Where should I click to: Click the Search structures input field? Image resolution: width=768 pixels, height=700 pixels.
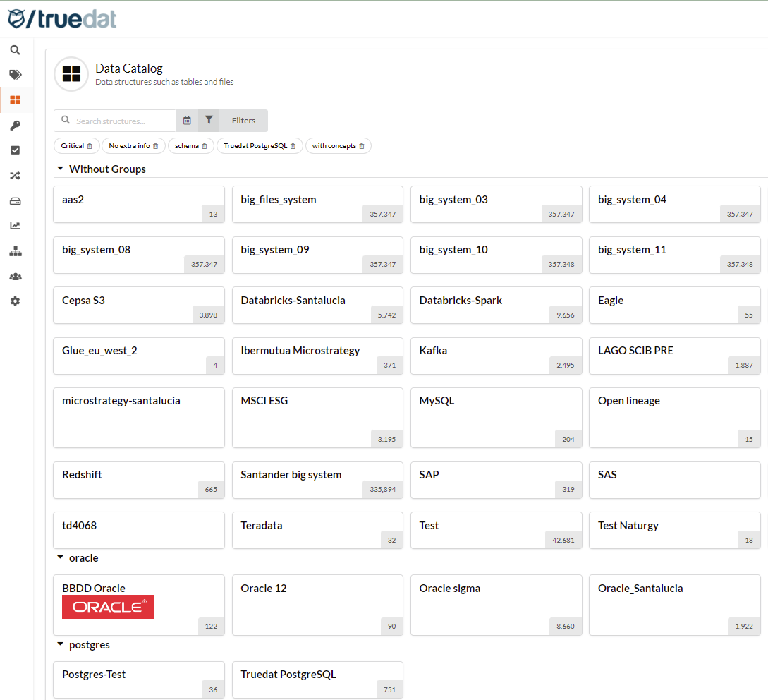point(123,121)
